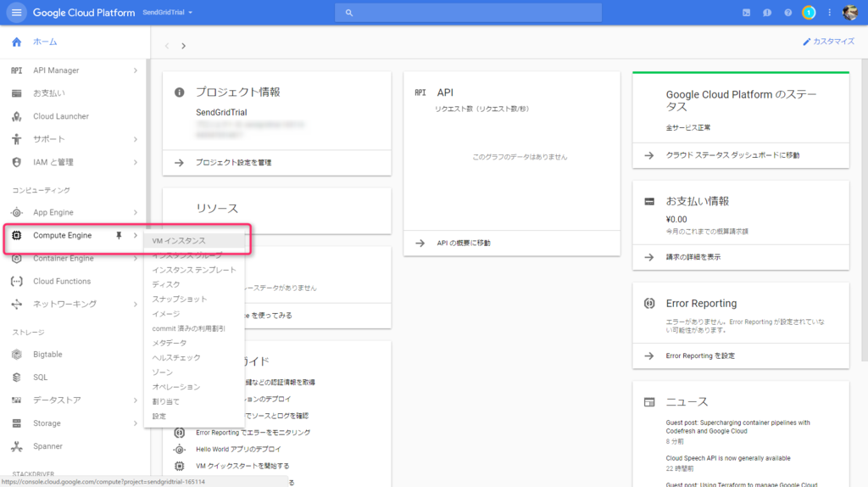Expand the Networking submenu arrow

135,305
